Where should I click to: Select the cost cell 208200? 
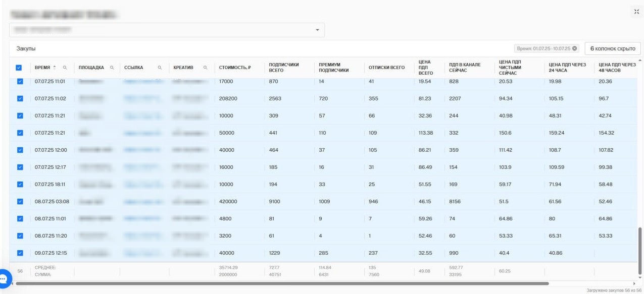point(228,98)
